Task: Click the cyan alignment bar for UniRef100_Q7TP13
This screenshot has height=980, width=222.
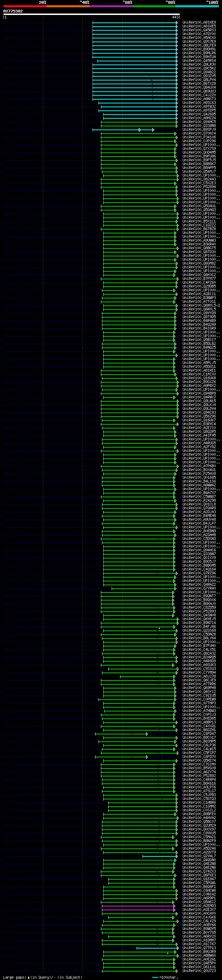Action: click(x=157, y=948)
